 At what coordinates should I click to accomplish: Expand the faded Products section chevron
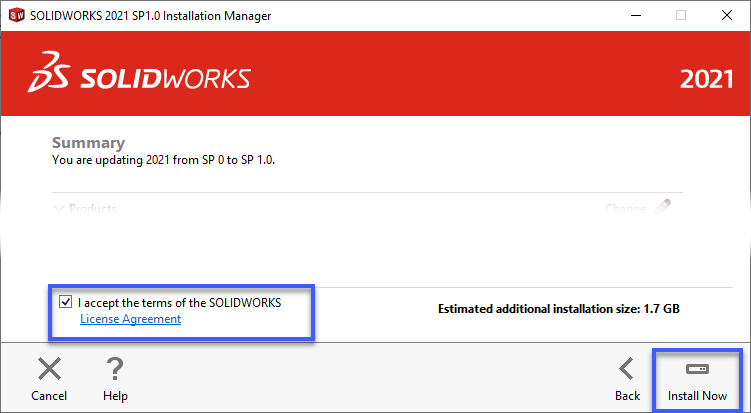58,209
